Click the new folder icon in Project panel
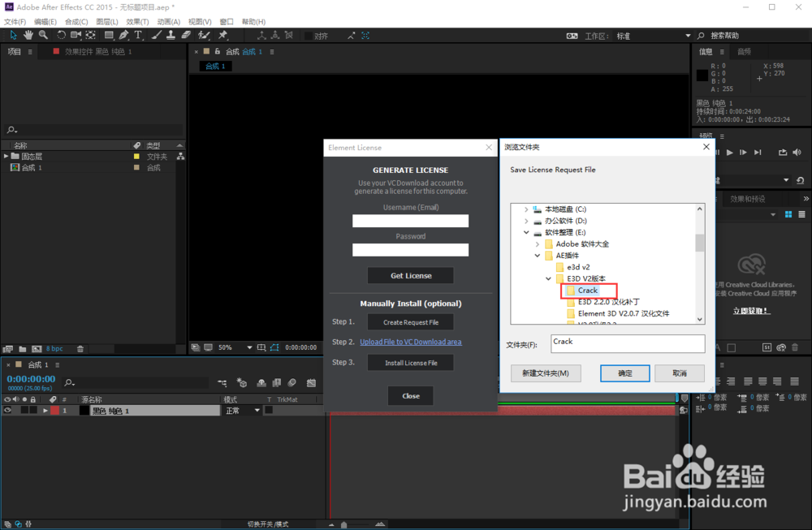The height and width of the screenshot is (530, 812). [x=22, y=349]
